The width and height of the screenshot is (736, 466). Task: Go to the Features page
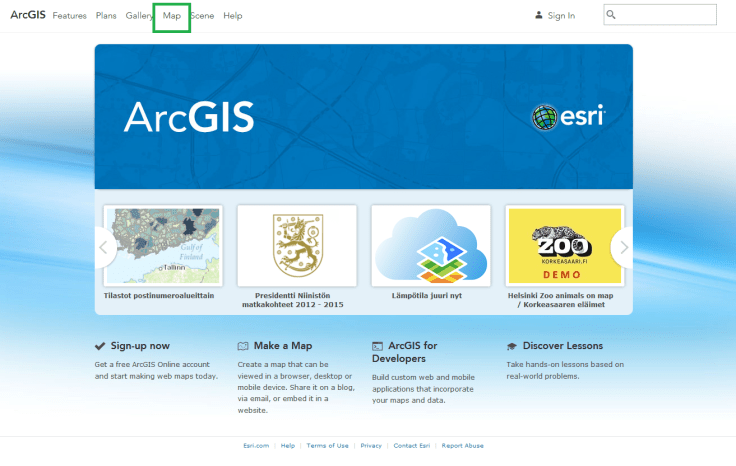(69, 16)
